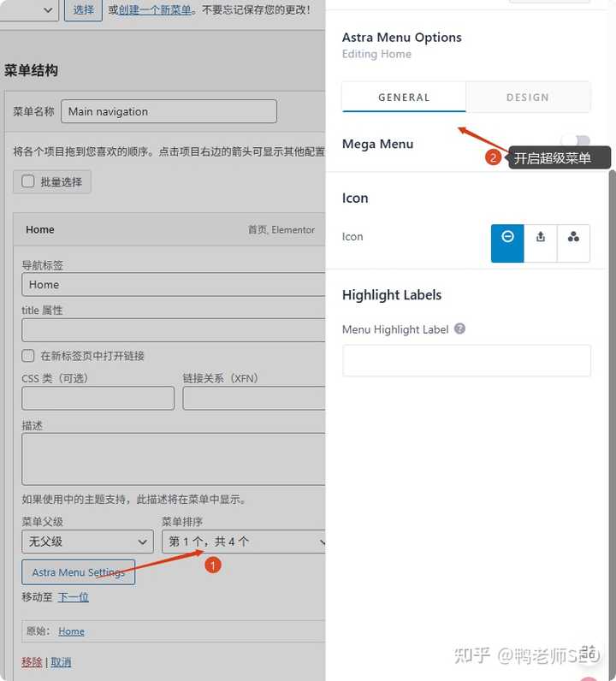Select the no-icon option for Icon

pyautogui.click(x=507, y=243)
